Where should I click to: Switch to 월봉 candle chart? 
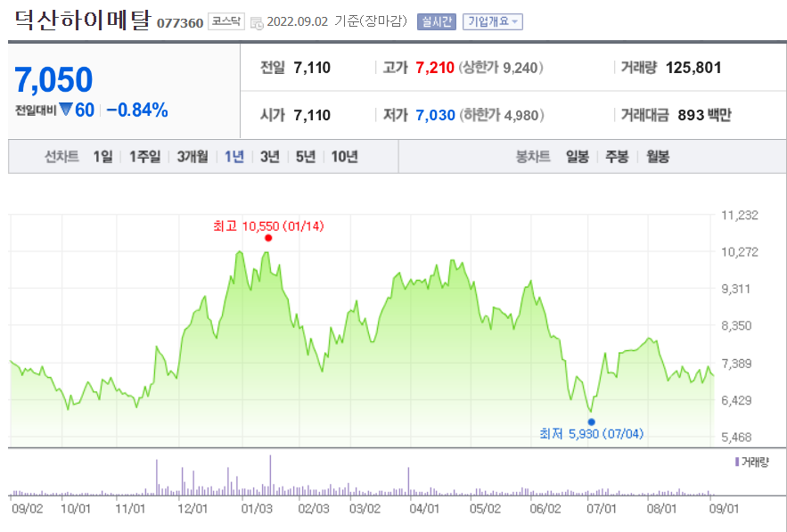tap(658, 157)
